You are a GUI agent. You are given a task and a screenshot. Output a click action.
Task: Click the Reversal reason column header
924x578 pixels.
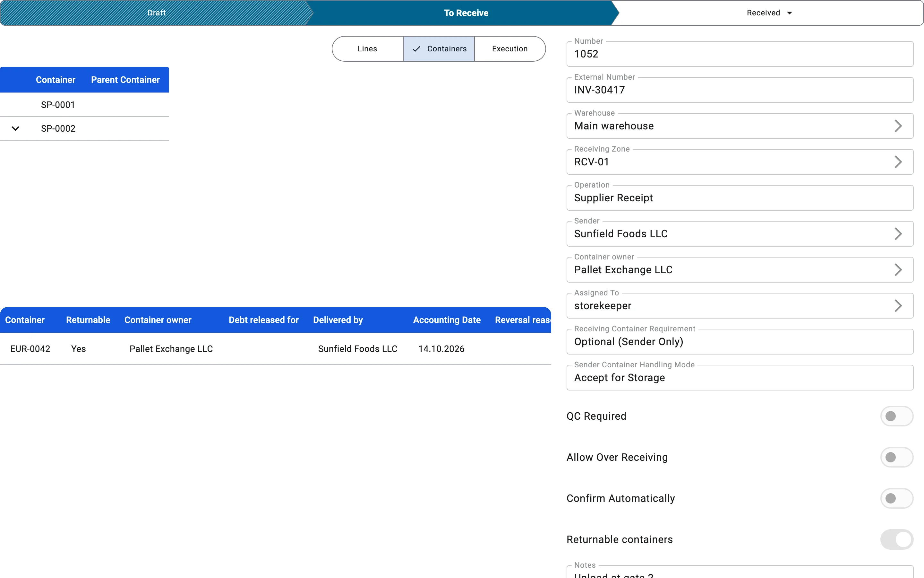pyautogui.click(x=523, y=320)
